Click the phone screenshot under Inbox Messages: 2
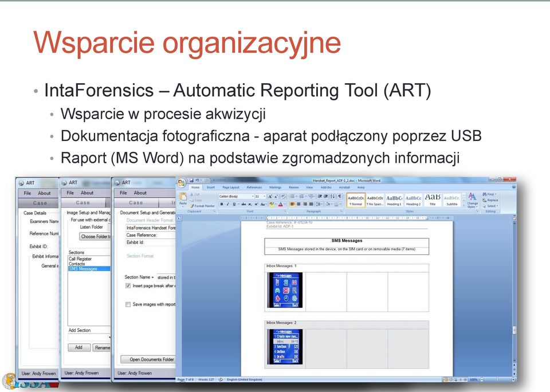Screen dimensions: 550x392 pyautogui.click(x=285, y=347)
